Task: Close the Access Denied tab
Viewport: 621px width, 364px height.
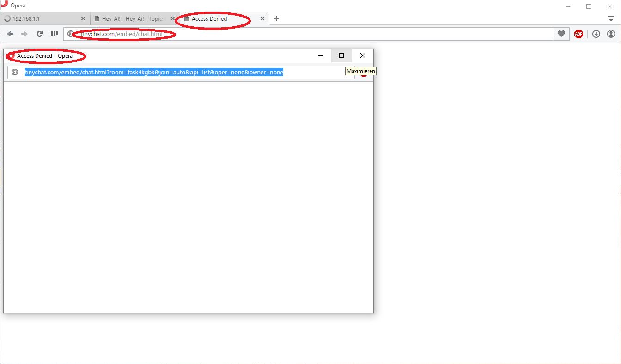Action: point(262,19)
